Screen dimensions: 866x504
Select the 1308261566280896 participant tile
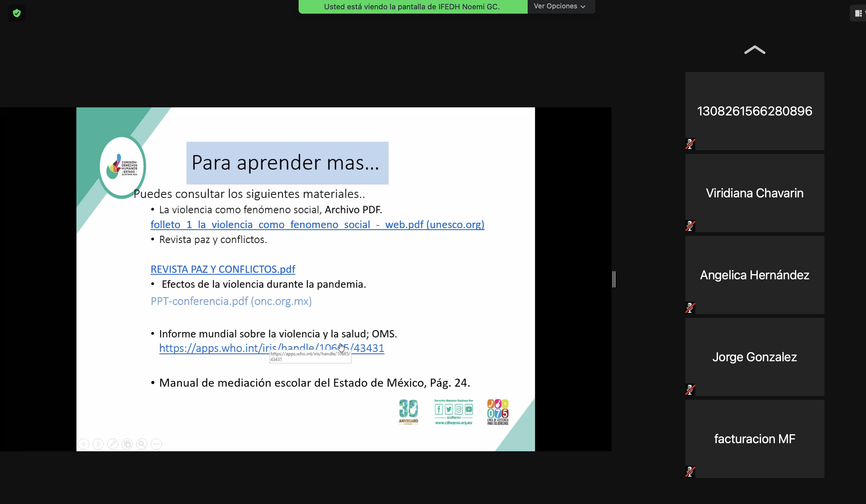click(x=754, y=111)
